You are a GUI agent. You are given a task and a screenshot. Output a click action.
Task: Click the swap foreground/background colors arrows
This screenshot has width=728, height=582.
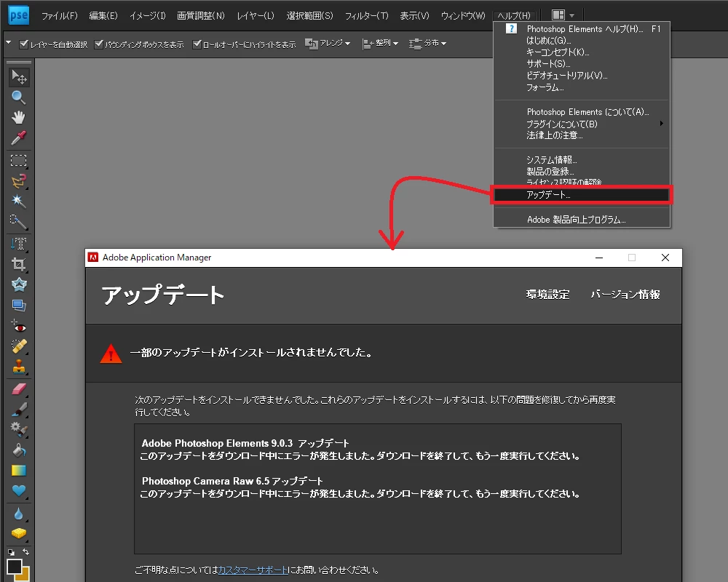(x=26, y=552)
